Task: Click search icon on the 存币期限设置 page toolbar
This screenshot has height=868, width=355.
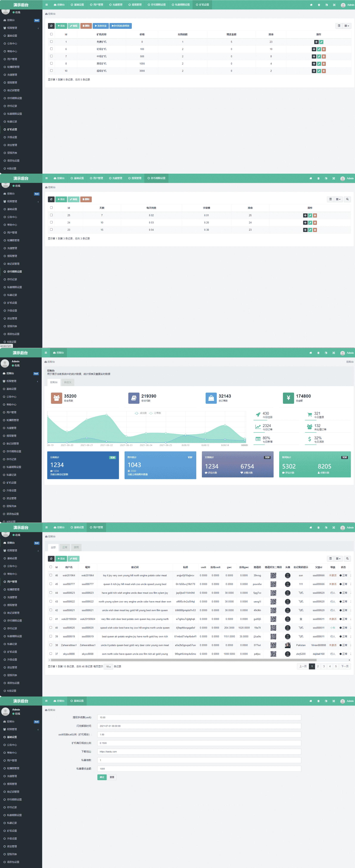Action: pyautogui.click(x=347, y=199)
